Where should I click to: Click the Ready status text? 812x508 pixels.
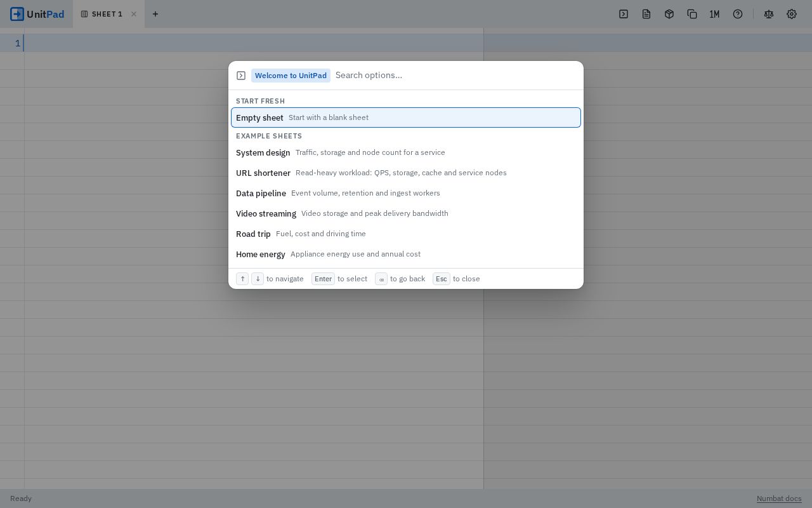point(21,498)
